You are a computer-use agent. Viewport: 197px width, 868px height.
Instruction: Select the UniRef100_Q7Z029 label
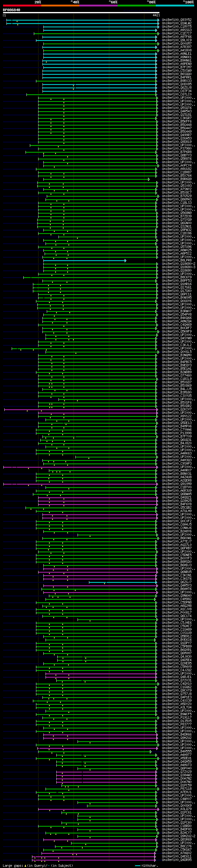click(177, 772)
